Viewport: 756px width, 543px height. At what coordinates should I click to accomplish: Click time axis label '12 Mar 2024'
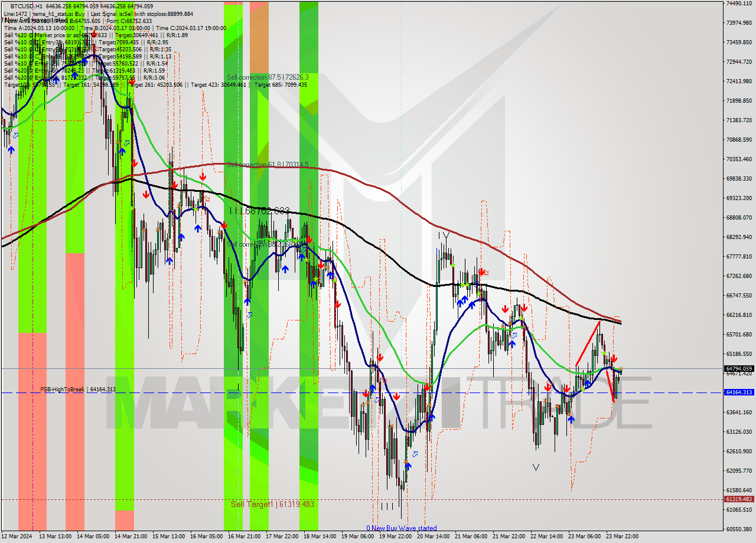click(17, 536)
